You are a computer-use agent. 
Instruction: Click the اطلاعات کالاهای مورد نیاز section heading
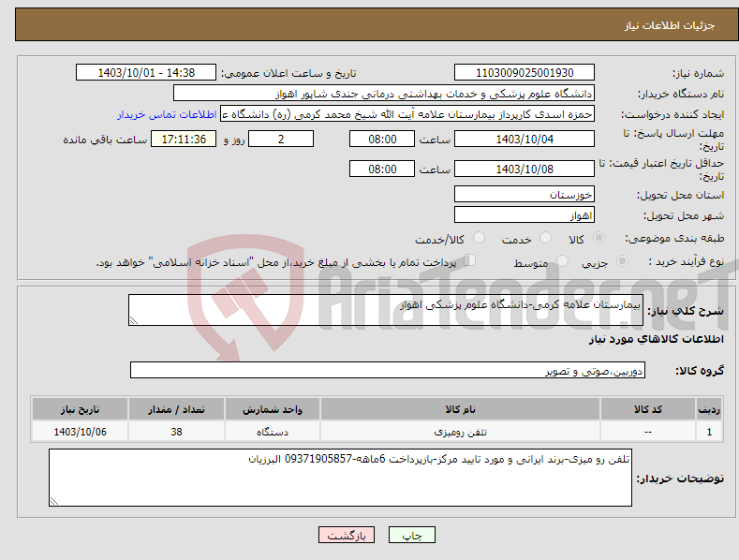point(656,339)
